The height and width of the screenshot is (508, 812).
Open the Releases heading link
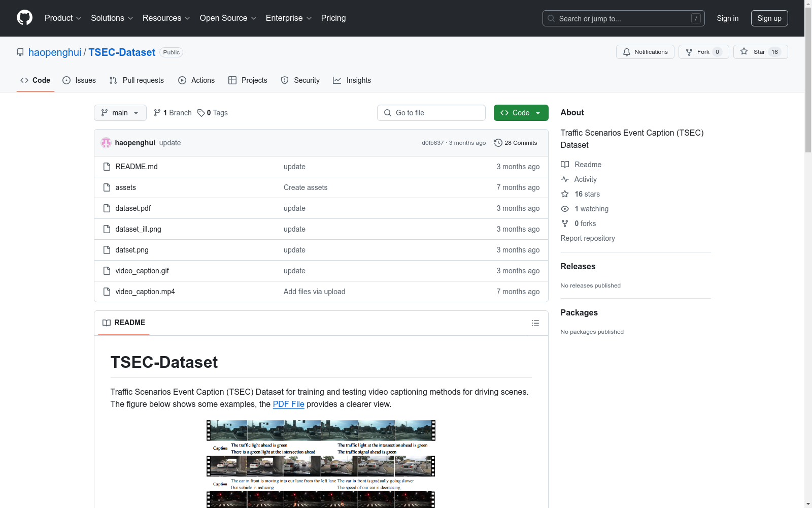pos(578,266)
